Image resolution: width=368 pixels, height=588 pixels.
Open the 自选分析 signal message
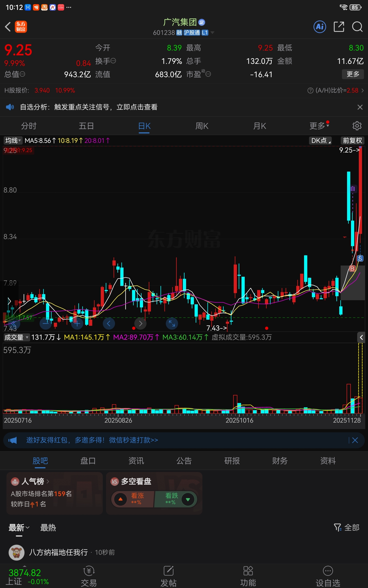pyautogui.click(x=89, y=107)
